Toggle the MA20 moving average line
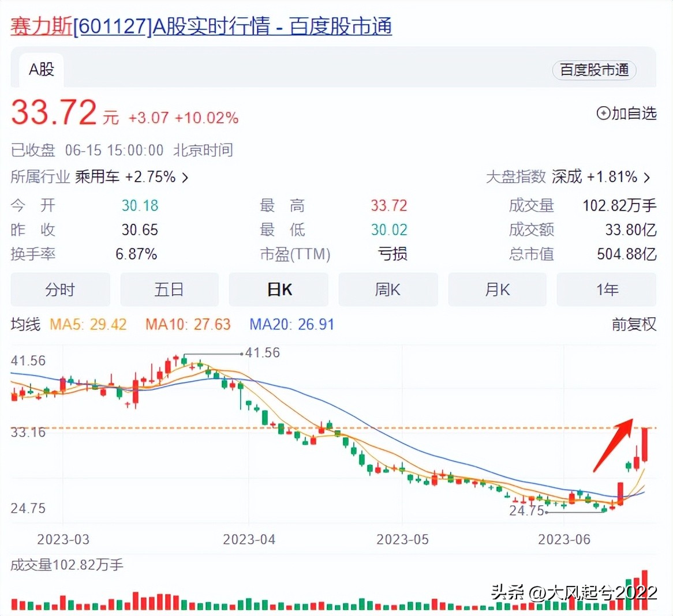 click(x=291, y=324)
